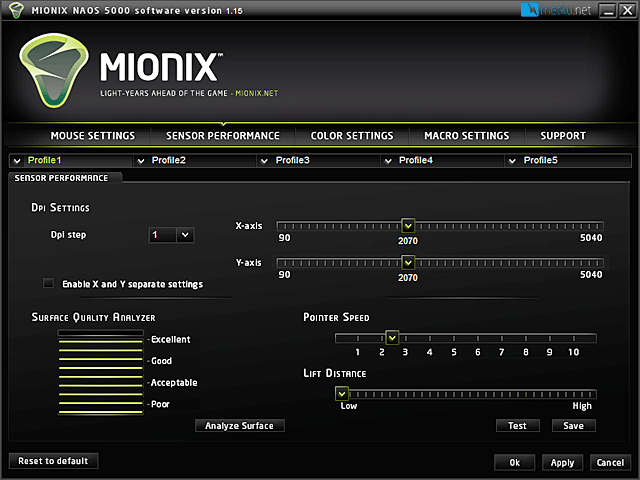Click the X-axis maximum value 5040
Screen dimensions: 640x480
pos(591,238)
